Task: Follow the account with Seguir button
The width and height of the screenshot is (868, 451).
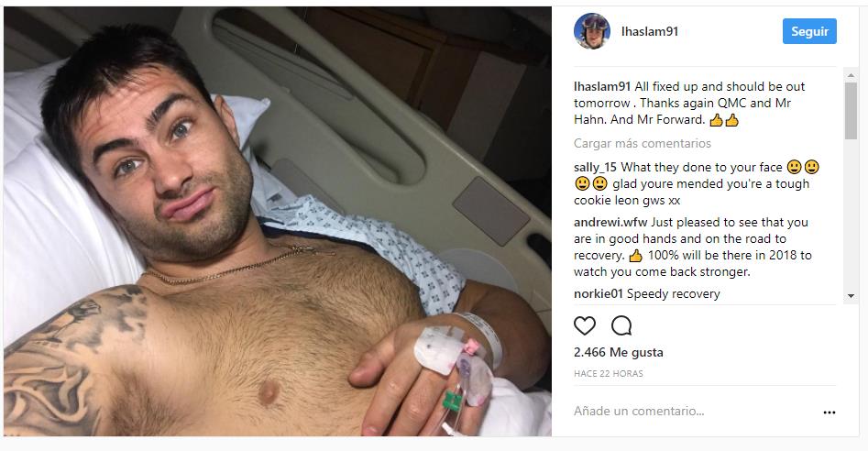Action: [x=809, y=31]
